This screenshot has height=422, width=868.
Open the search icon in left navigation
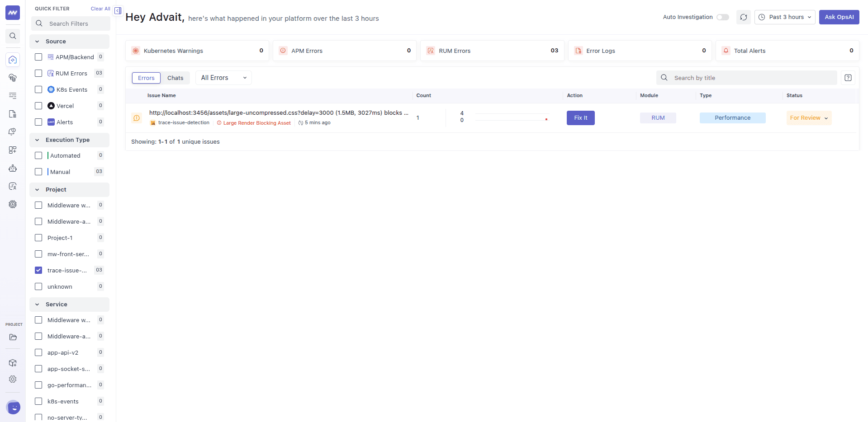pyautogui.click(x=13, y=36)
